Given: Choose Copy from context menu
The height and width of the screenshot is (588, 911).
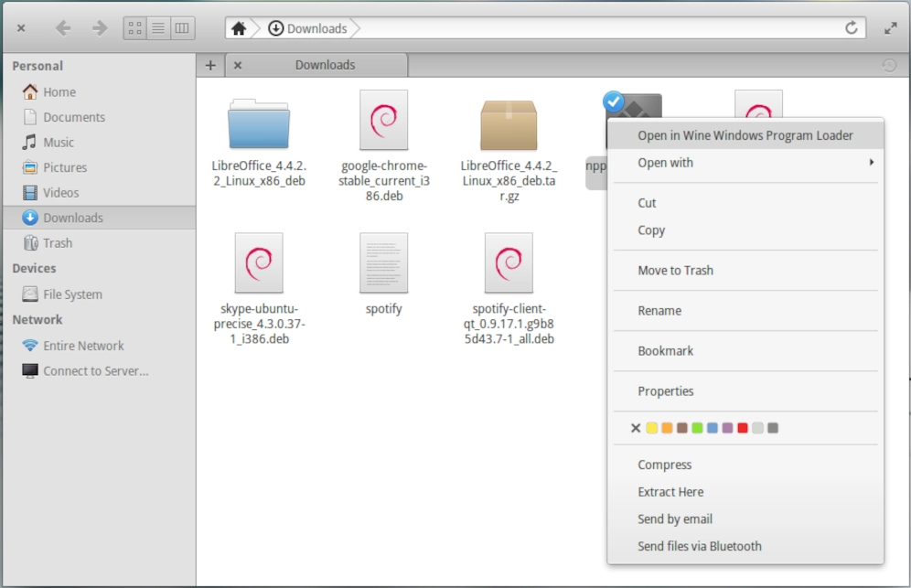Looking at the screenshot, I should point(745,230).
